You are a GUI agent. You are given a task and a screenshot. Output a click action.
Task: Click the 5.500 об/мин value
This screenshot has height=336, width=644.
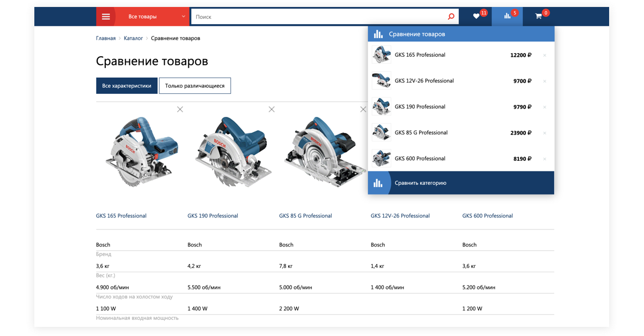[x=204, y=288]
